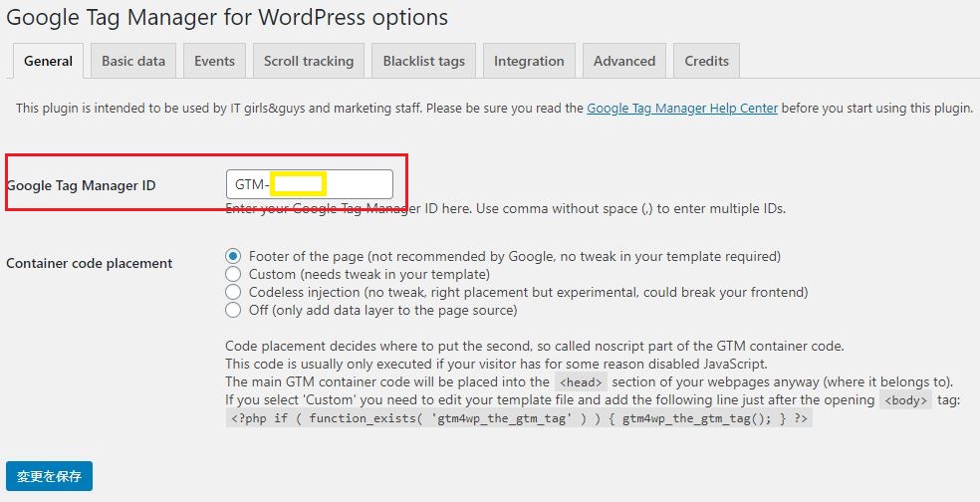Screen dimensions: 980x502
Task: Switch to the Advanced tab
Action: click(x=624, y=61)
